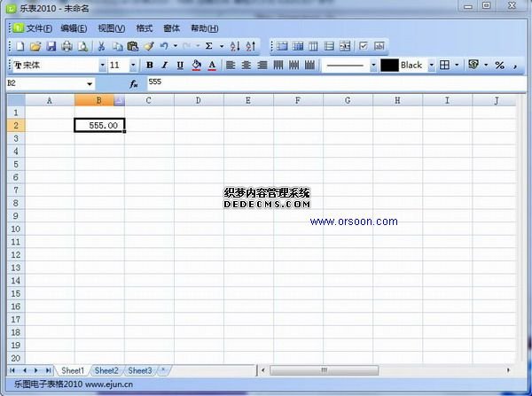This screenshot has height=396, width=532.
Task: Click the next sheet arrow
Action: pos(36,370)
